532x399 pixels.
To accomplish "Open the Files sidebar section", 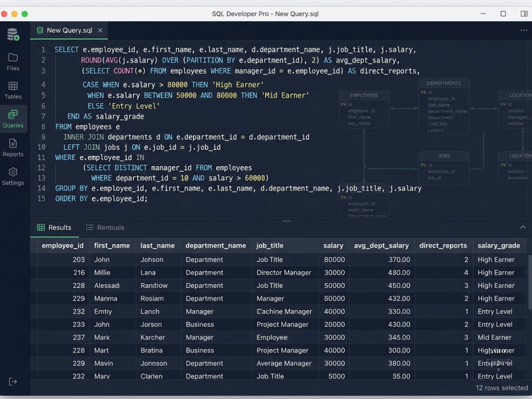I will click(13, 62).
